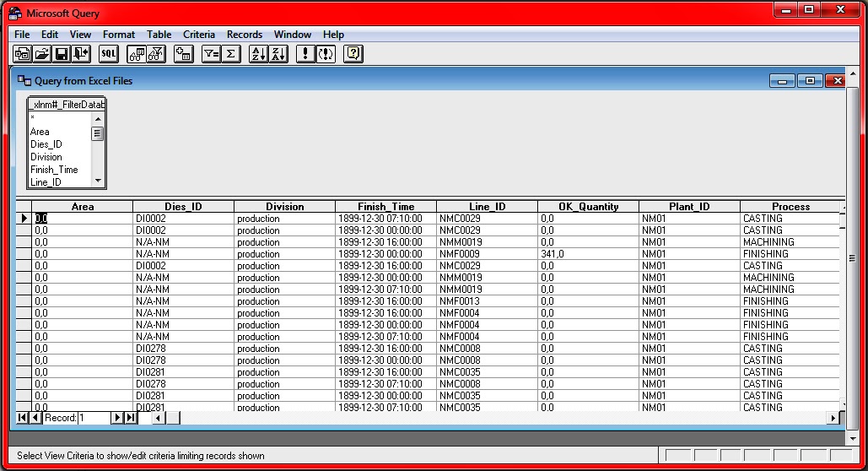The height and width of the screenshot is (471, 868).
Task: Toggle the Show/Hide Tables icon
Action: [136, 54]
